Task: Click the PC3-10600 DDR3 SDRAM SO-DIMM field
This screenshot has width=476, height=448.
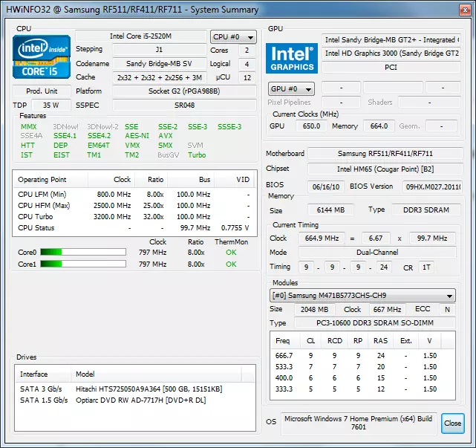Action: tap(375, 323)
